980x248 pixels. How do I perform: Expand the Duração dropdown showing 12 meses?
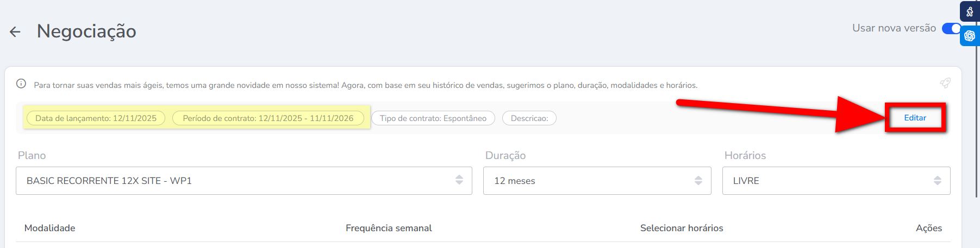pyautogui.click(x=597, y=181)
